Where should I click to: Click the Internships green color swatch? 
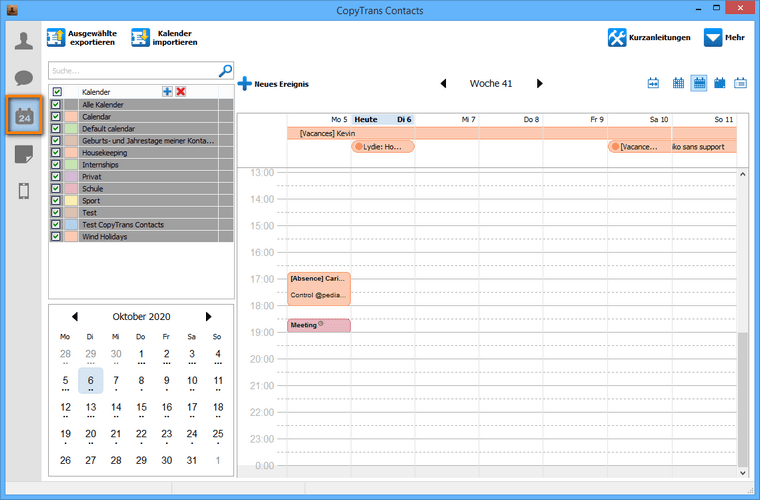pyautogui.click(x=71, y=165)
